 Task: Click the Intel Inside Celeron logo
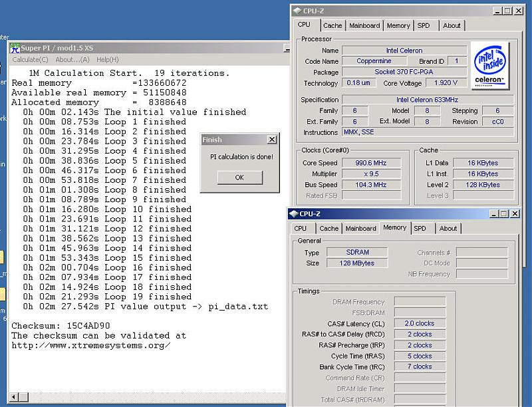(489, 66)
